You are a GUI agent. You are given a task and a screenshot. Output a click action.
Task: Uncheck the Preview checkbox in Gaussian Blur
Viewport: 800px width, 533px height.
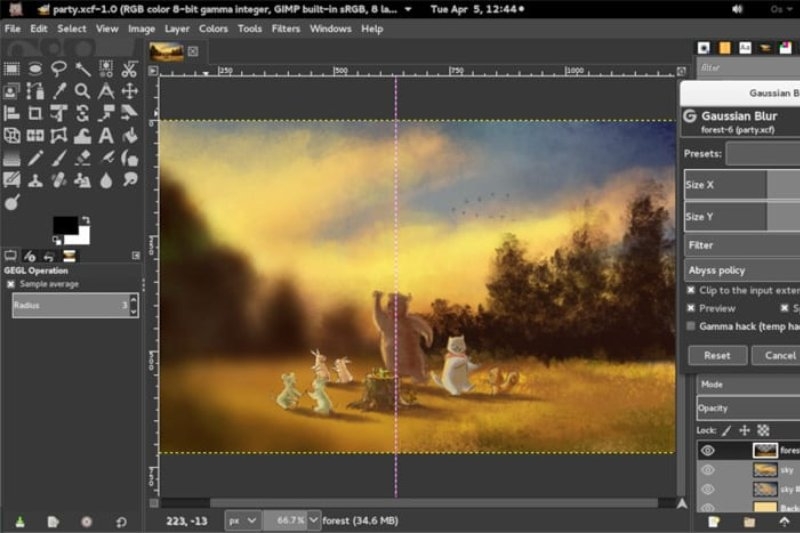point(690,308)
